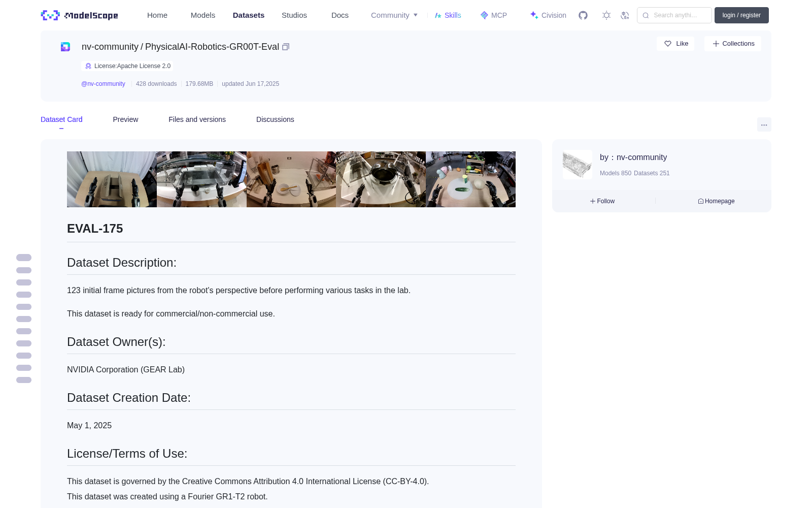Click '179.68MB' size text

click(x=199, y=84)
